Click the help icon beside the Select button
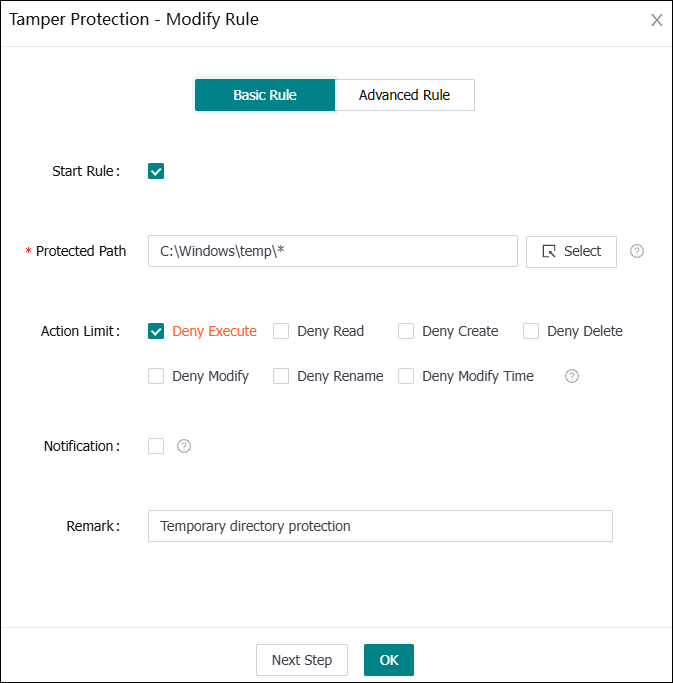Screen dimensions: 673x683 pos(637,251)
